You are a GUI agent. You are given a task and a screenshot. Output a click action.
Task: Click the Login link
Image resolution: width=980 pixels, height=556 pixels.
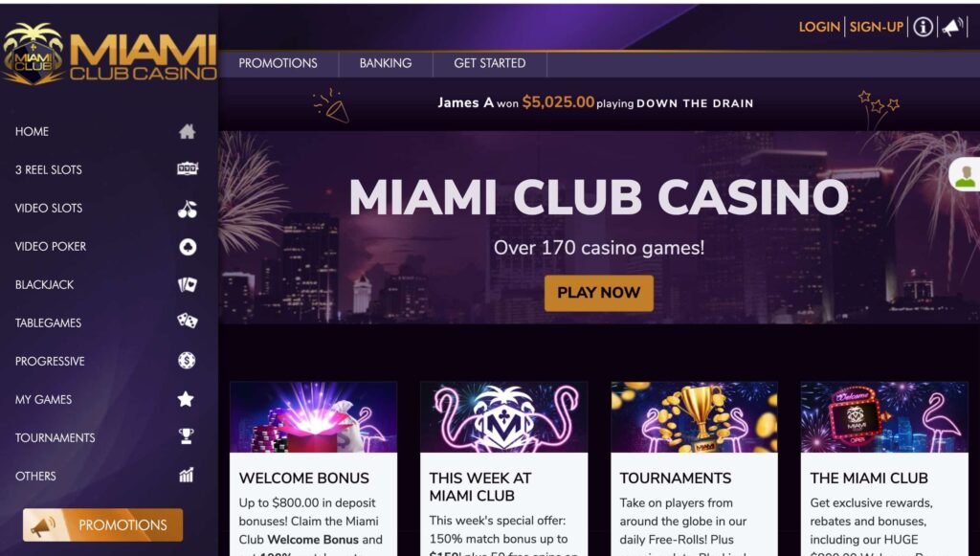pos(819,27)
